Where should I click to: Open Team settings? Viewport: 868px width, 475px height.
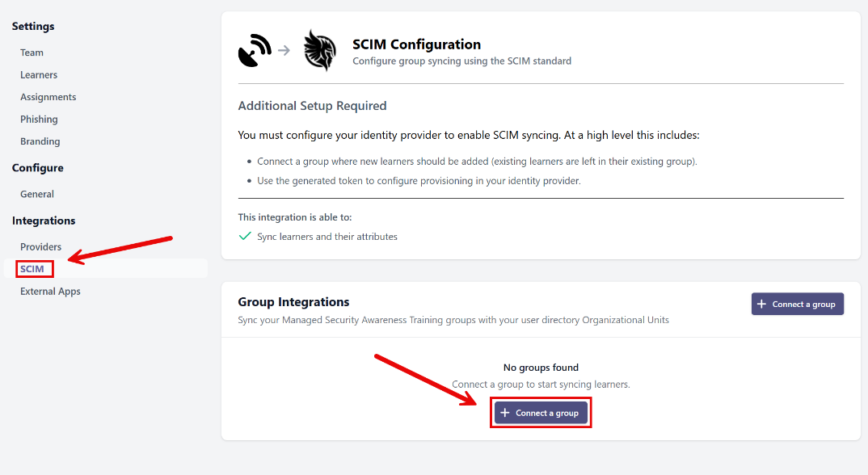pos(32,52)
